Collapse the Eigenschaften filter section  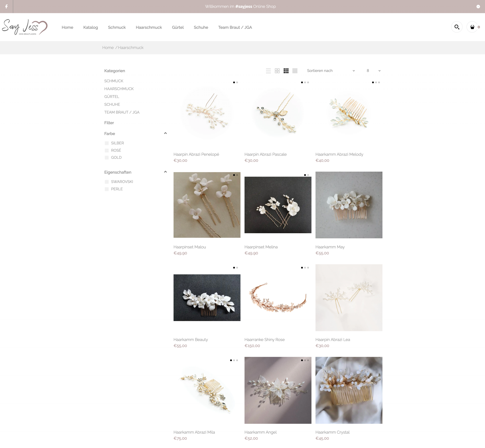coord(165,172)
